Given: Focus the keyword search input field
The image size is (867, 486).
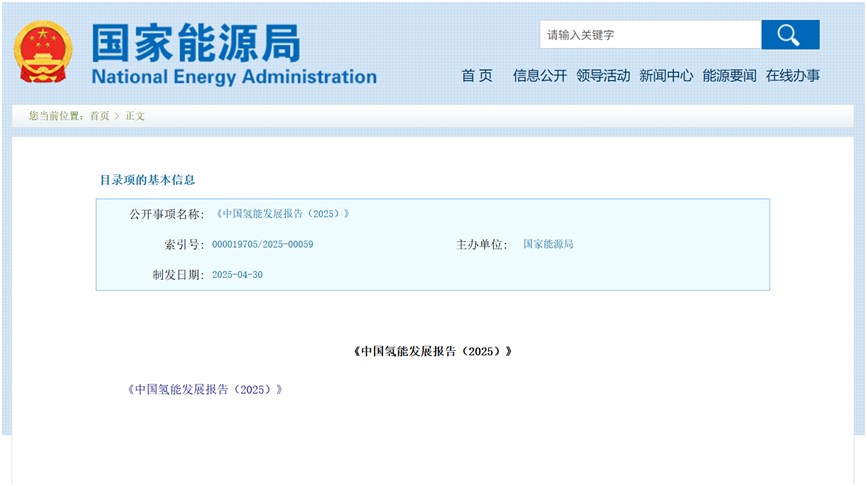Looking at the screenshot, I should pos(650,35).
